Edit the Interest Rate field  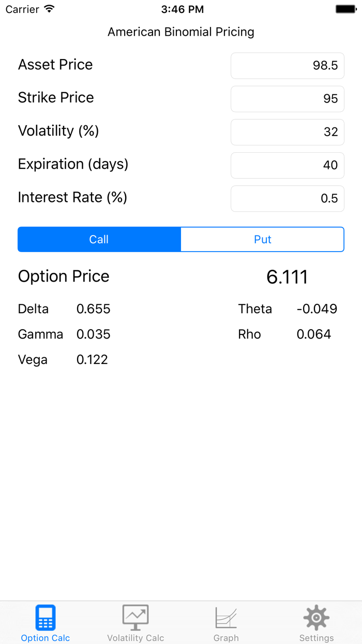[x=287, y=198]
